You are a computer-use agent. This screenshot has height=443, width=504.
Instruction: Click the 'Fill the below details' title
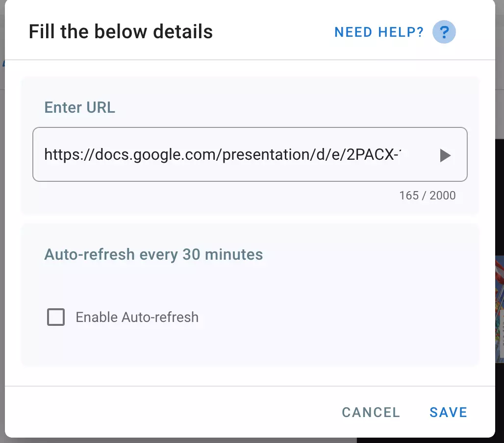click(x=121, y=32)
